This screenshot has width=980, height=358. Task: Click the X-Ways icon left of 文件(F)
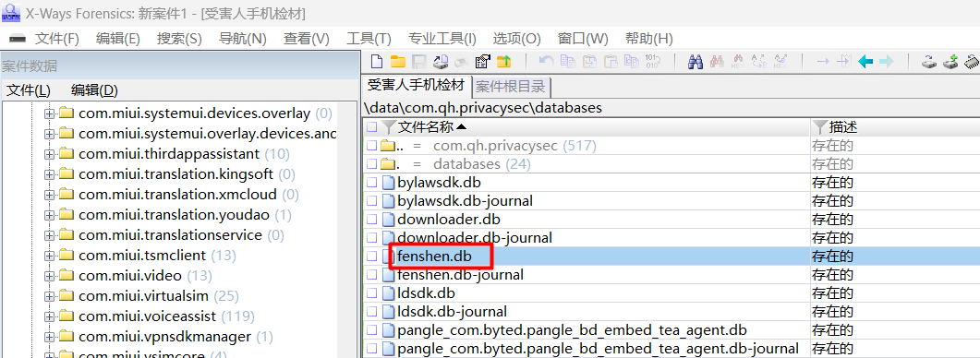(17, 39)
